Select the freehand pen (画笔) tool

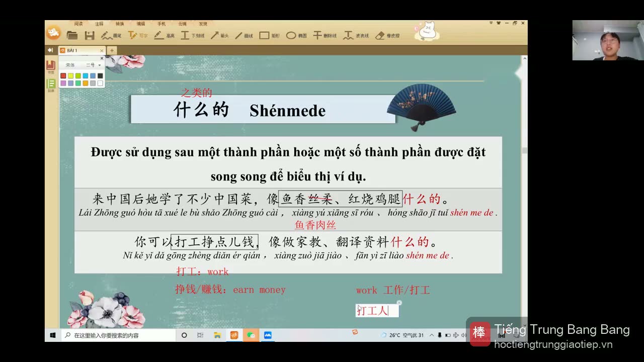coord(111,35)
